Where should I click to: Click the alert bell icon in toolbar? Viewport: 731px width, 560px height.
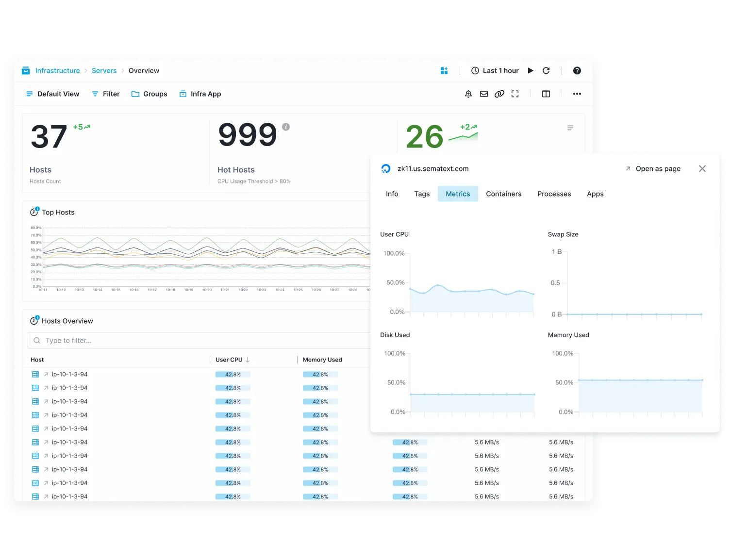(468, 94)
